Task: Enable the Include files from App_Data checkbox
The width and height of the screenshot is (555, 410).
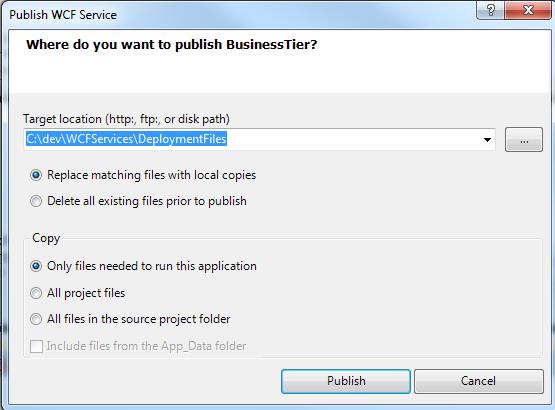Action: [36, 346]
